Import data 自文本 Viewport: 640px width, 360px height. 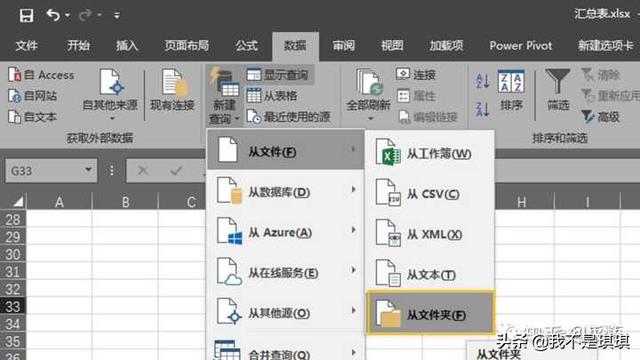pyautogui.click(x=33, y=117)
